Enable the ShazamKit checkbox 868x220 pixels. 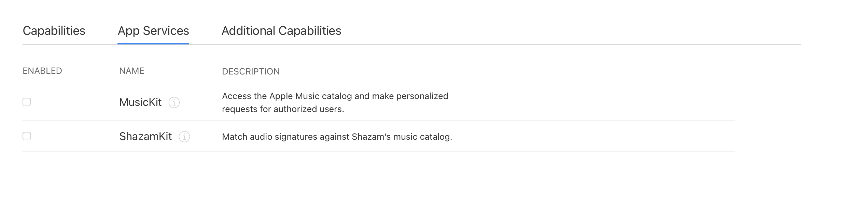point(27,136)
